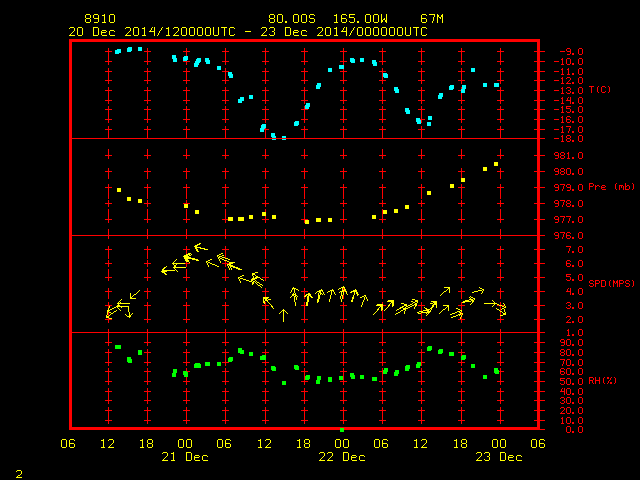Click the 22 Dec date label
This screenshot has width=640, height=480.
click(342, 457)
